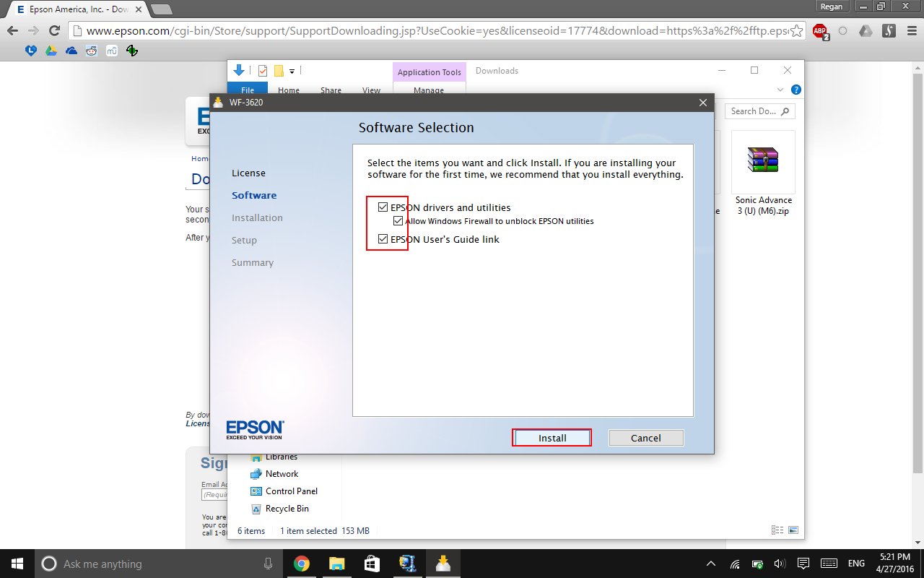The image size is (924, 578).
Task: Close the WF-3620 installer dialog
Action: click(x=703, y=103)
